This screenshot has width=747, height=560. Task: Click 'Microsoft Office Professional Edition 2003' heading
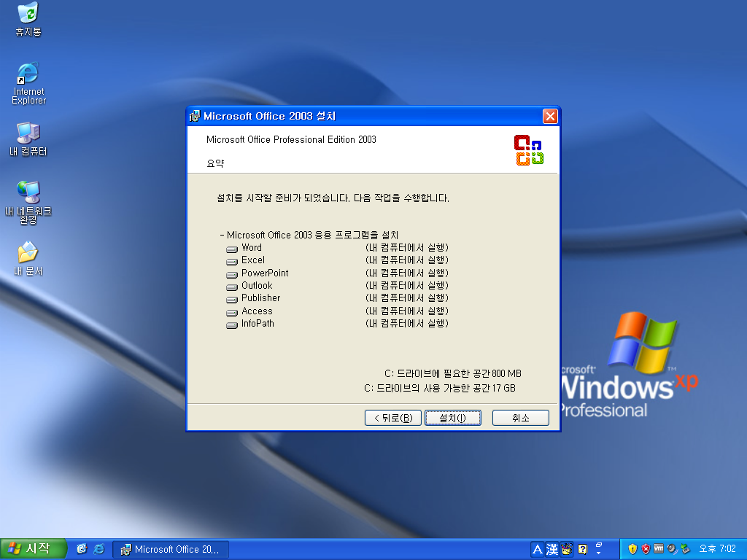(x=291, y=139)
